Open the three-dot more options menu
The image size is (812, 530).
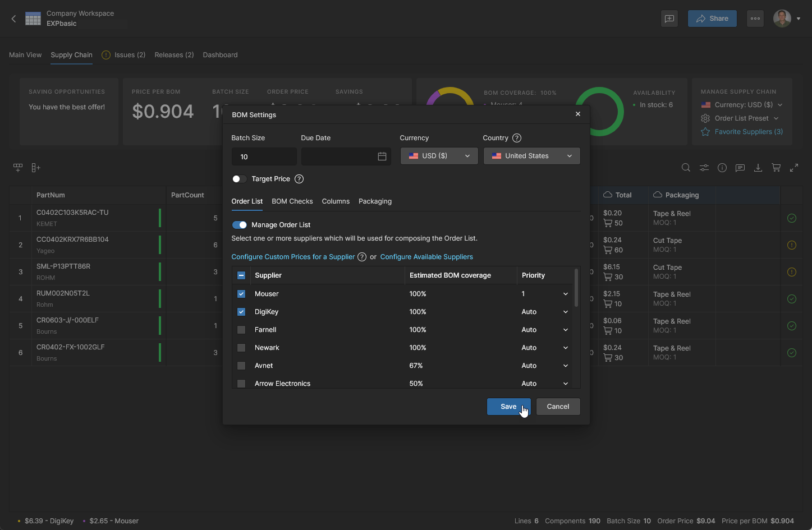coord(755,19)
